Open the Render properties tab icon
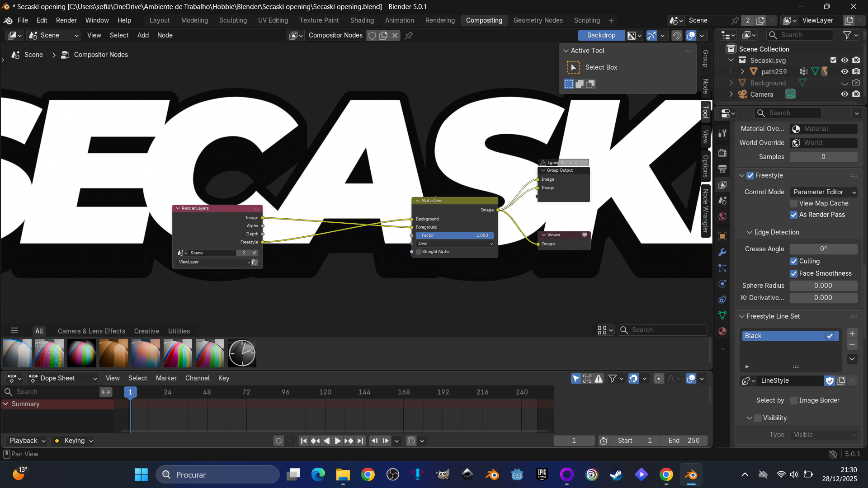 pyautogui.click(x=722, y=153)
